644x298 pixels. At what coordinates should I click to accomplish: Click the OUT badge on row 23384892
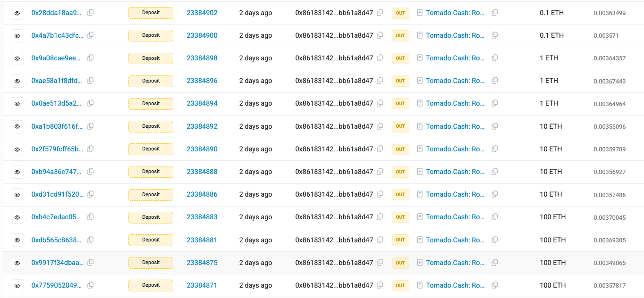click(400, 126)
